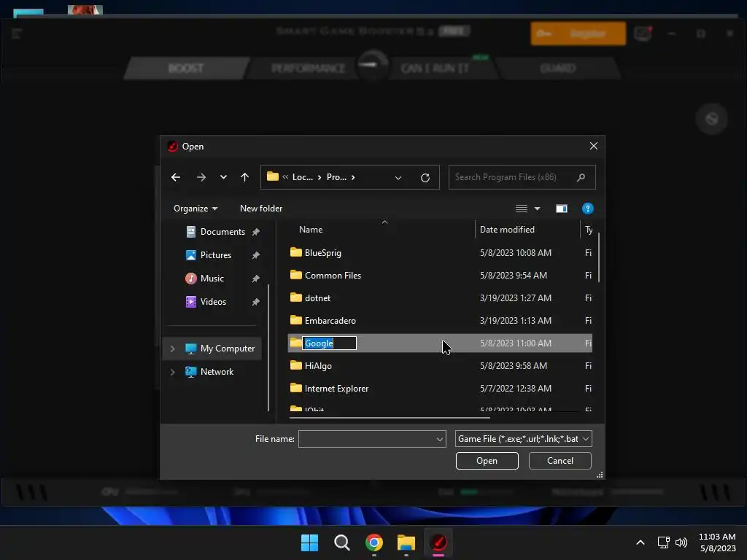Toggle the preview pane

(562, 209)
